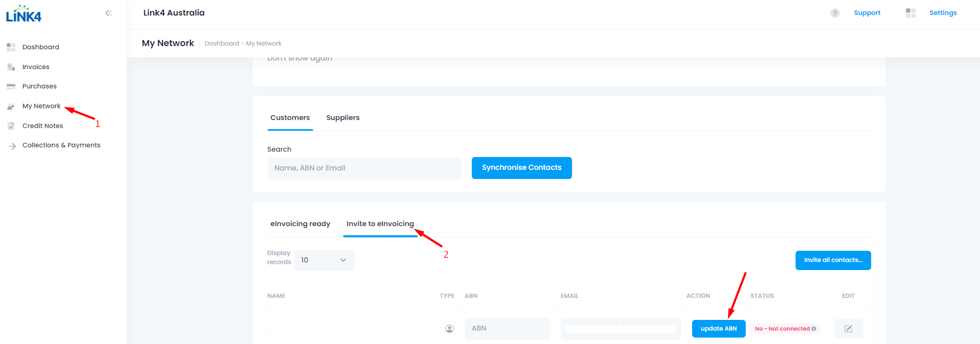The height and width of the screenshot is (344, 980).
Task: Collapse the sidebar with double-chevron icon
Action: tap(108, 13)
